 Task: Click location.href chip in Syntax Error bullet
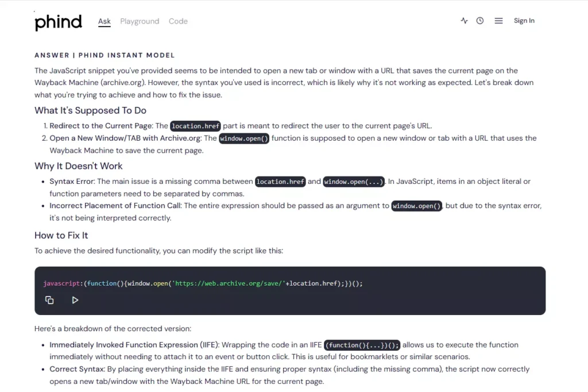(x=280, y=182)
